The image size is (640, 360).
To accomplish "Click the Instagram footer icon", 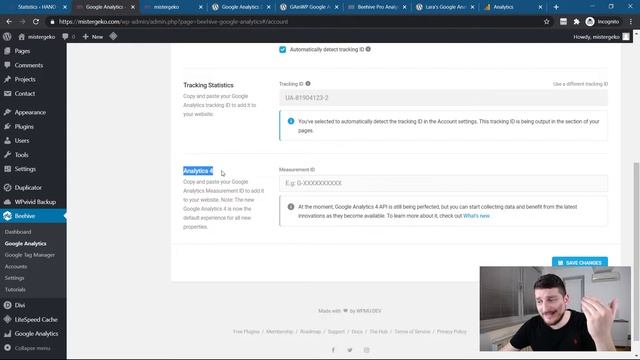I will coord(367,350).
